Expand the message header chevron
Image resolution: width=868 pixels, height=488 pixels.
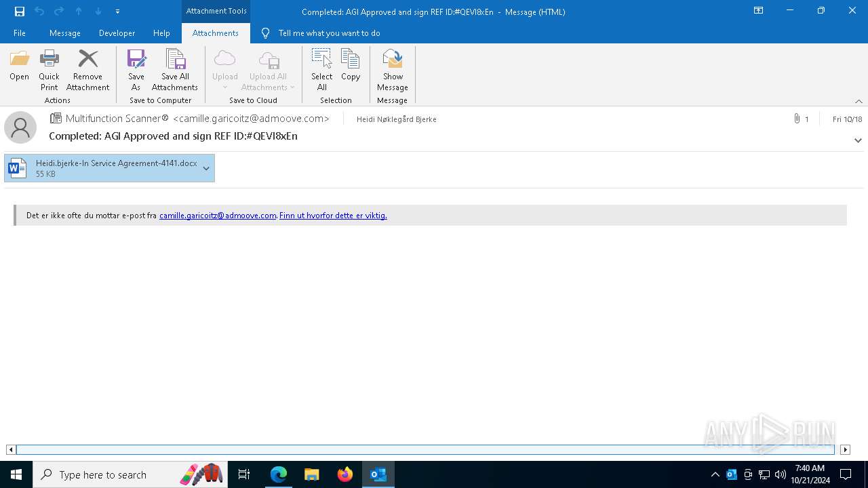pos(858,140)
